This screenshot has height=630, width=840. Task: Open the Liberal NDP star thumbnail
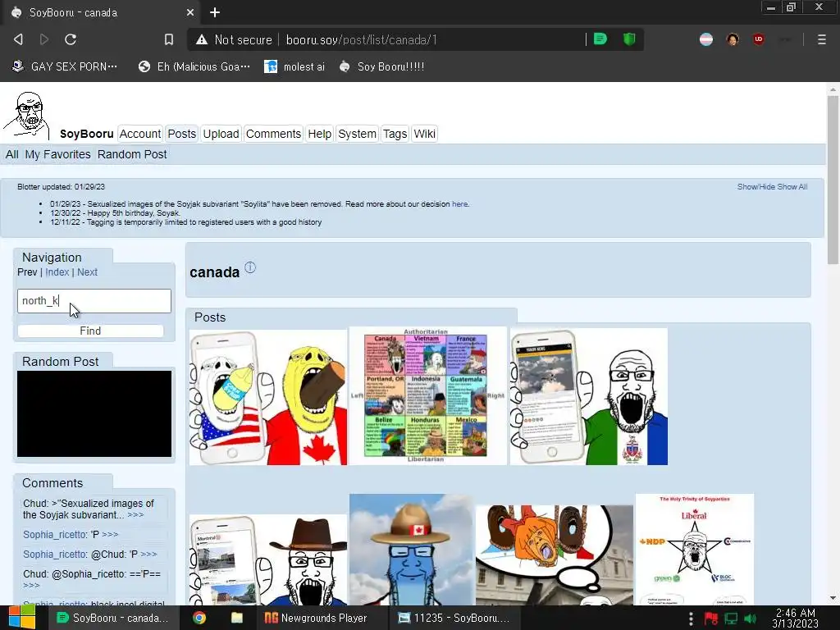click(694, 550)
